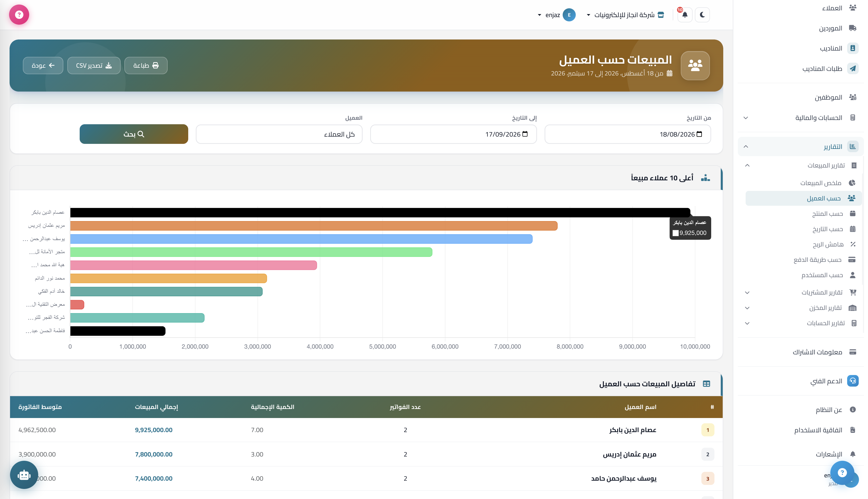Screen dimensions: 868x499
Task: Open the chatbot robot icon
Action: pyautogui.click(x=24, y=475)
